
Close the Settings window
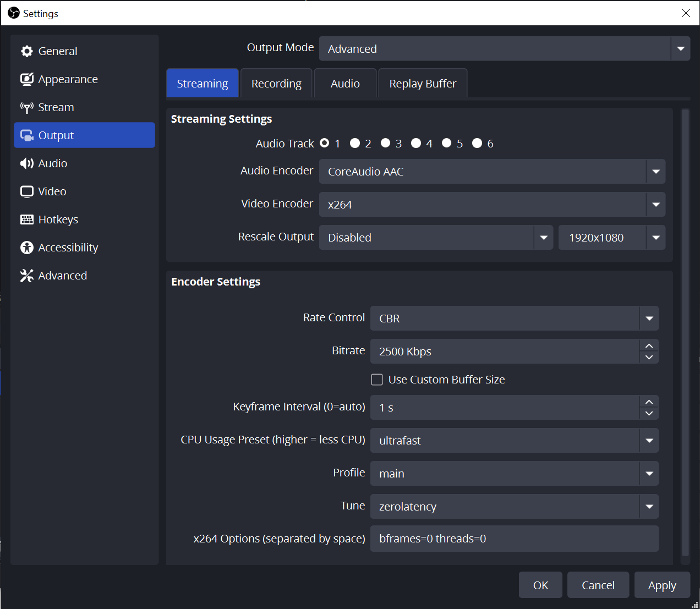(686, 13)
